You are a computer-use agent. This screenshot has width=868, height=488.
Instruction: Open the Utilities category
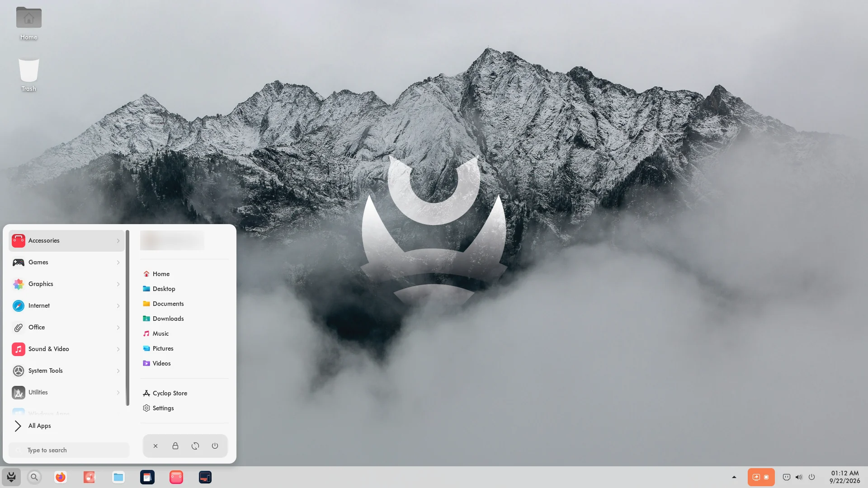pyautogui.click(x=66, y=393)
